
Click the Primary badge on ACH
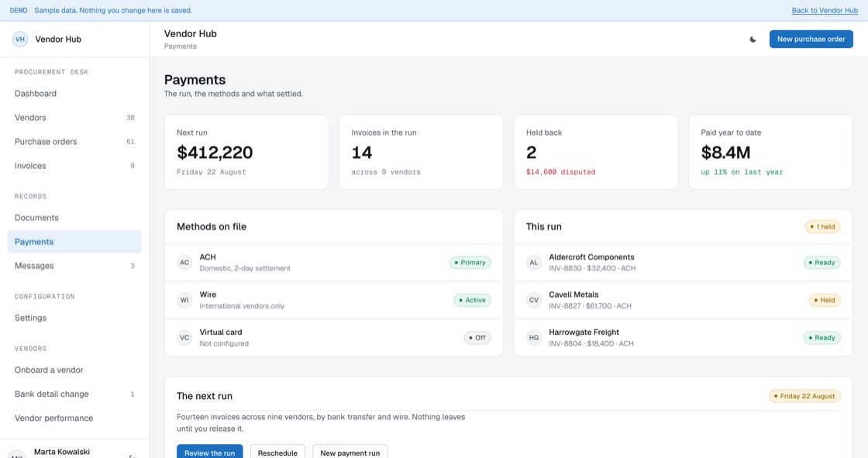click(470, 263)
